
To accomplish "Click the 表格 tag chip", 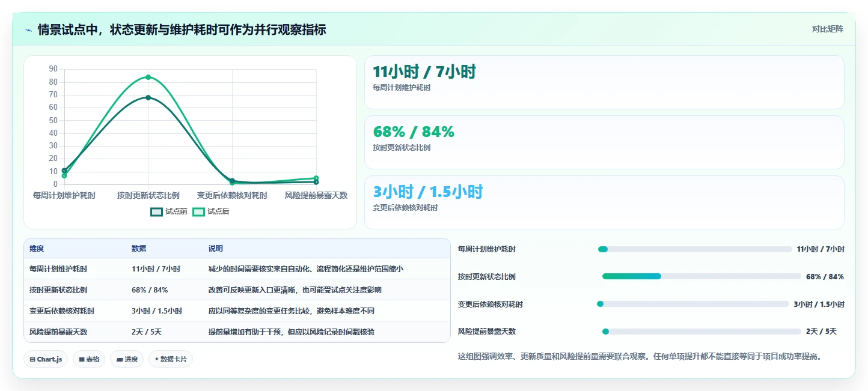I will (89, 359).
